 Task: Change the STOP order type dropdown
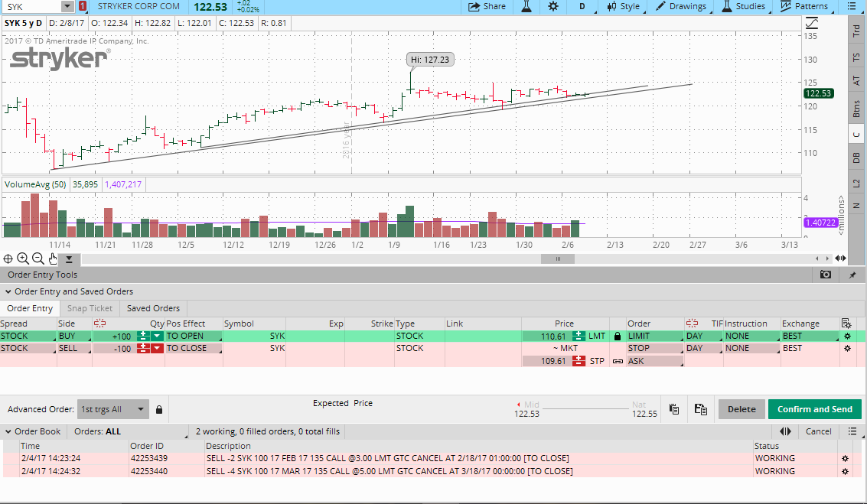click(655, 349)
